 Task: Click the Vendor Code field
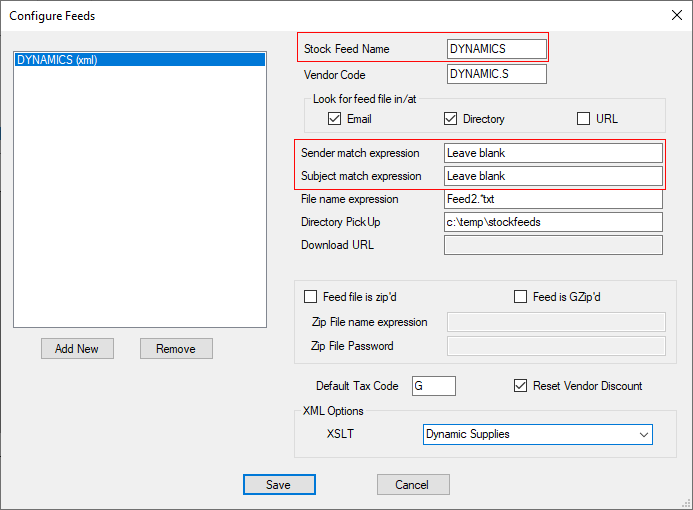pos(496,75)
